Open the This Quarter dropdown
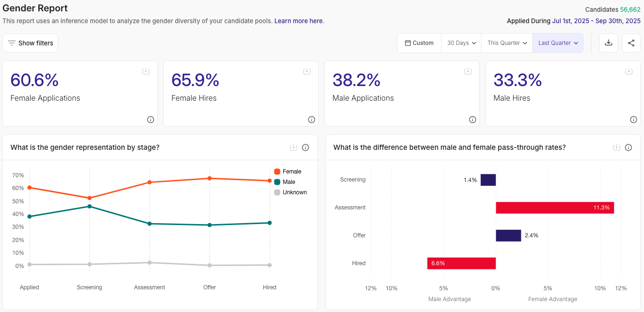The image size is (644, 312). point(507,43)
